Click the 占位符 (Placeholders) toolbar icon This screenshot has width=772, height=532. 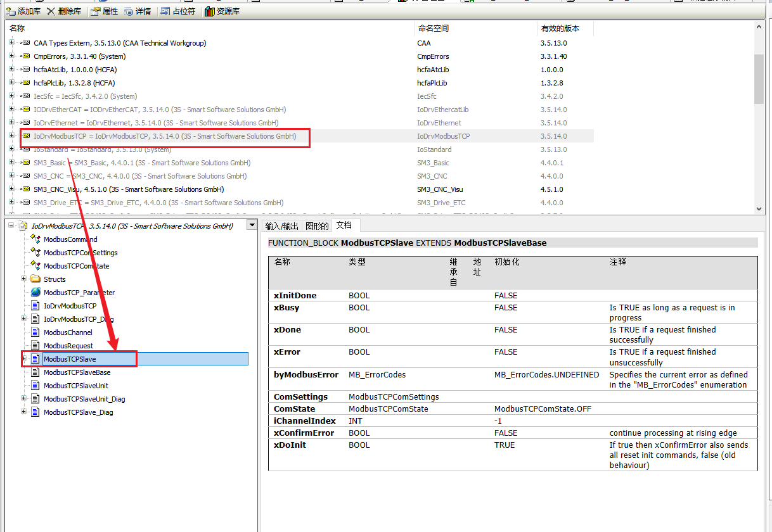(165, 11)
